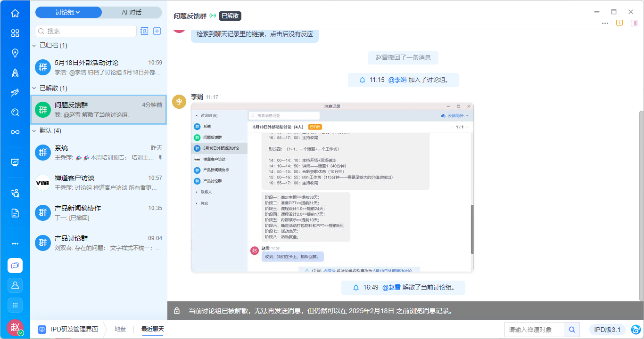Click the plus icon to create discussion group

157,31
